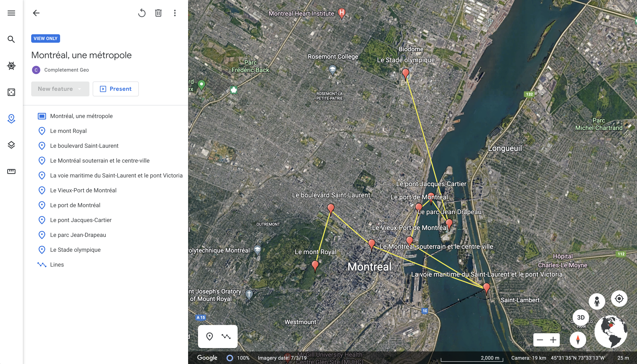Zoom in with the plus button

(x=553, y=340)
